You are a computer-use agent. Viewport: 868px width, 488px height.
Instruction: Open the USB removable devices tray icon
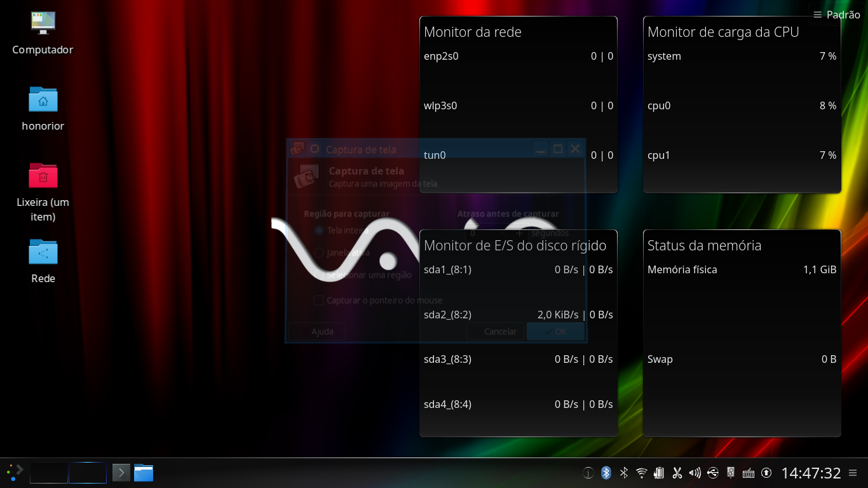coord(712,473)
